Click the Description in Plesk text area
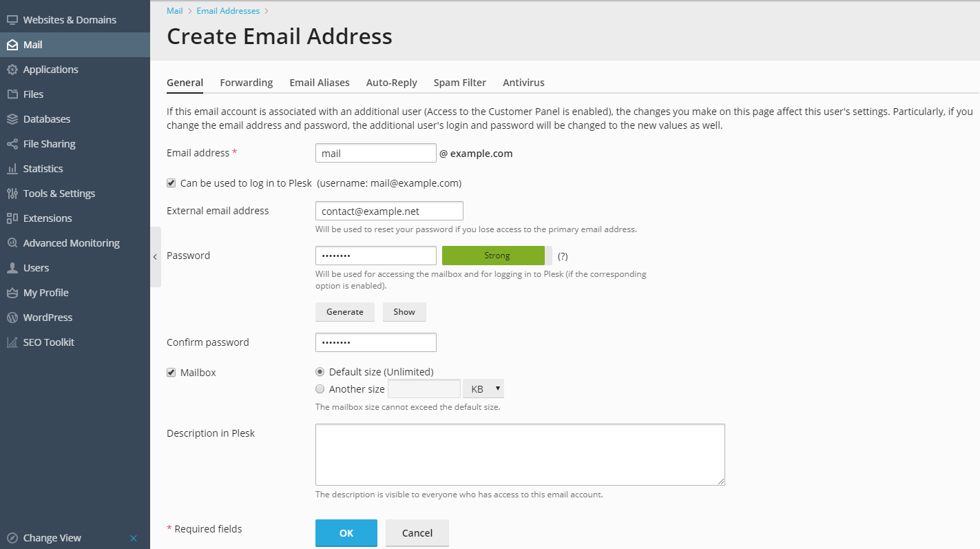Image resolution: width=980 pixels, height=549 pixels. coord(520,455)
